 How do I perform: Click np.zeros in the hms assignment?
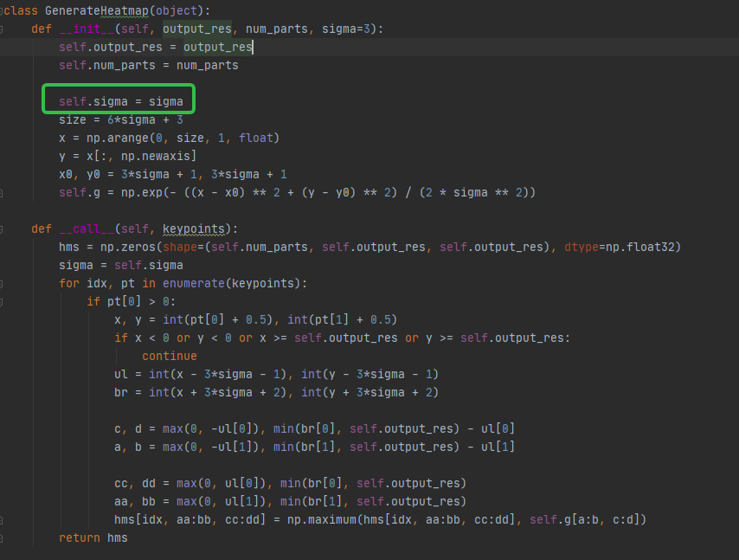(128, 247)
